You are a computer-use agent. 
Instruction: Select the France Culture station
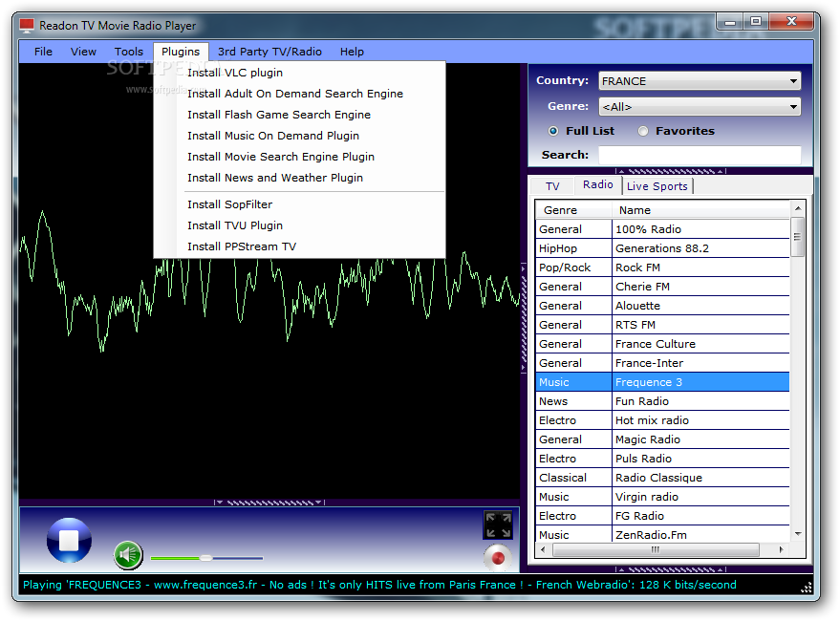coord(662,344)
